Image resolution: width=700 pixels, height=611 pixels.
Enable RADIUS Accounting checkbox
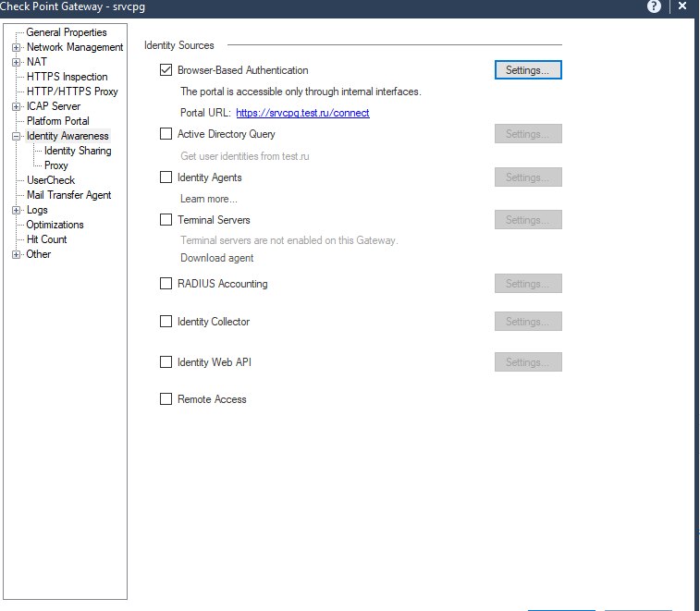[x=166, y=284]
